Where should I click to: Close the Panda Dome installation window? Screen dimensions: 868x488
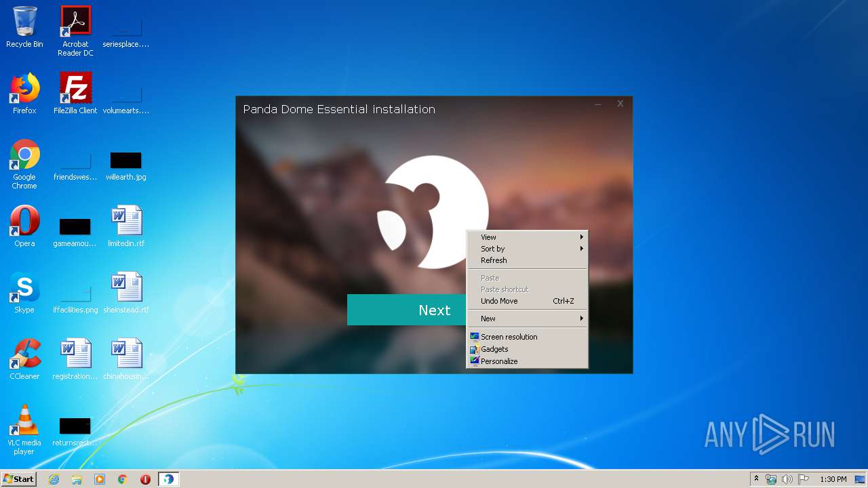[620, 104]
